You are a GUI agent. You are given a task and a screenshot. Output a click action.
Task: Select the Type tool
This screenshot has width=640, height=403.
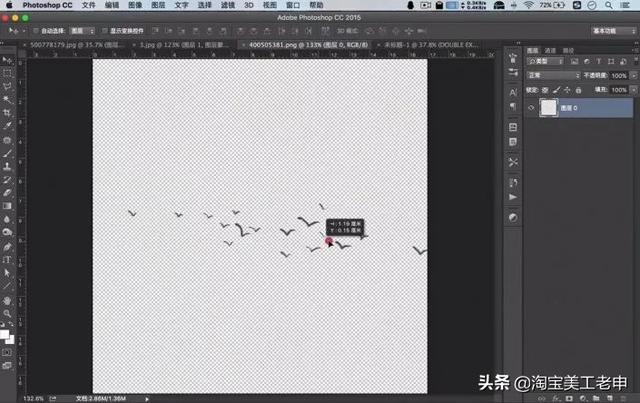tap(7, 260)
